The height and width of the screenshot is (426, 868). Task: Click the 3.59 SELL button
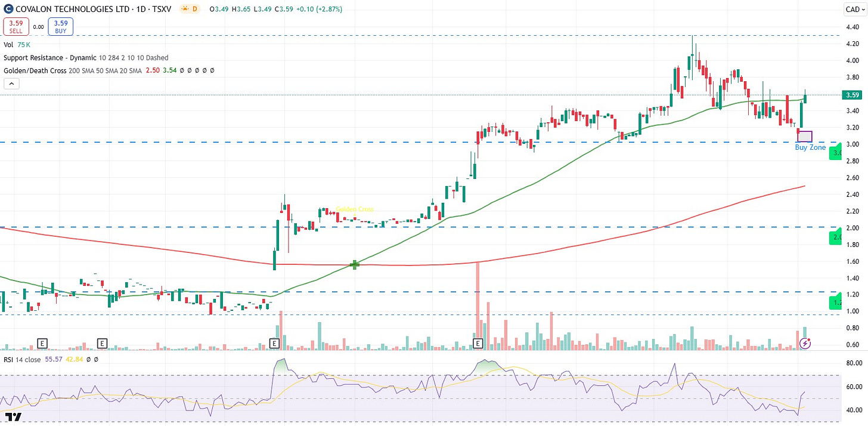(x=16, y=26)
